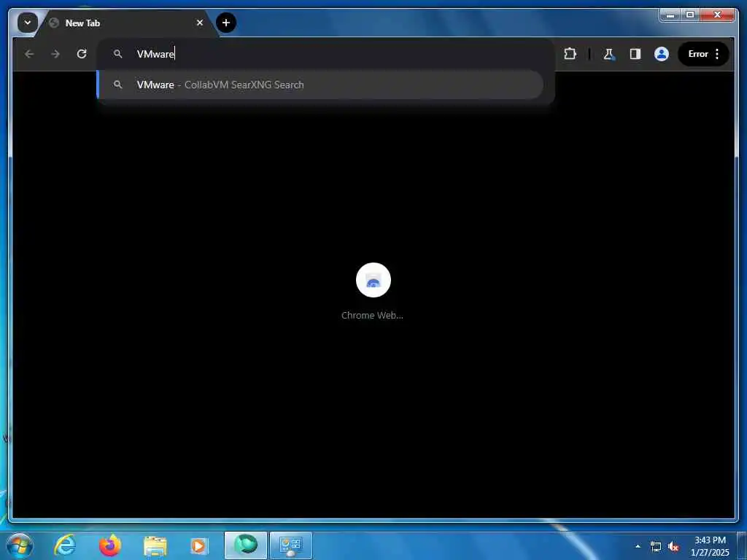This screenshot has width=747, height=560.
Task: Close the New Tab tab
Action: pyautogui.click(x=200, y=23)
